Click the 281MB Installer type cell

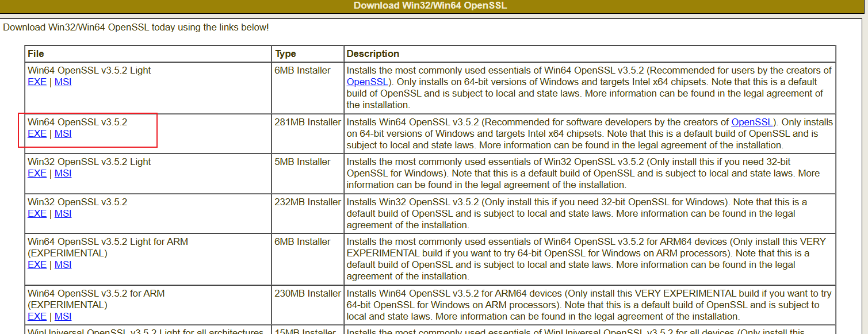click(x=307, y=122)
